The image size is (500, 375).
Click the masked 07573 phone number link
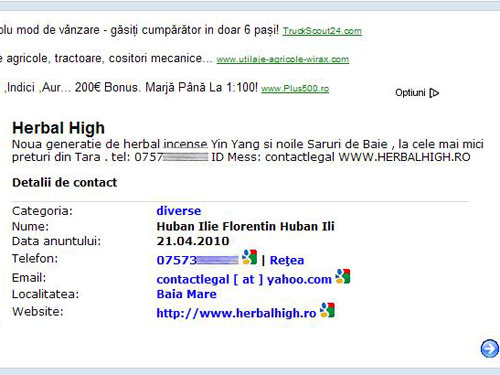[197, 260]
